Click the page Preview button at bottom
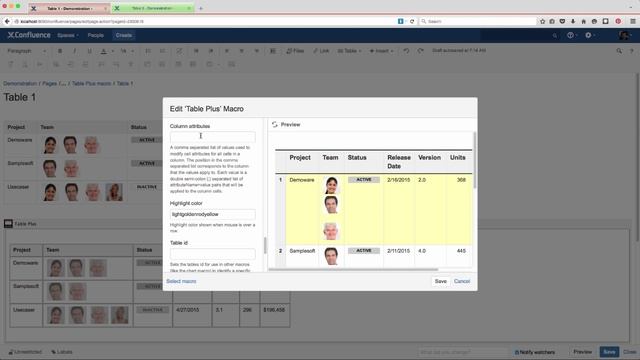640x360 pixels. (582, 352)
